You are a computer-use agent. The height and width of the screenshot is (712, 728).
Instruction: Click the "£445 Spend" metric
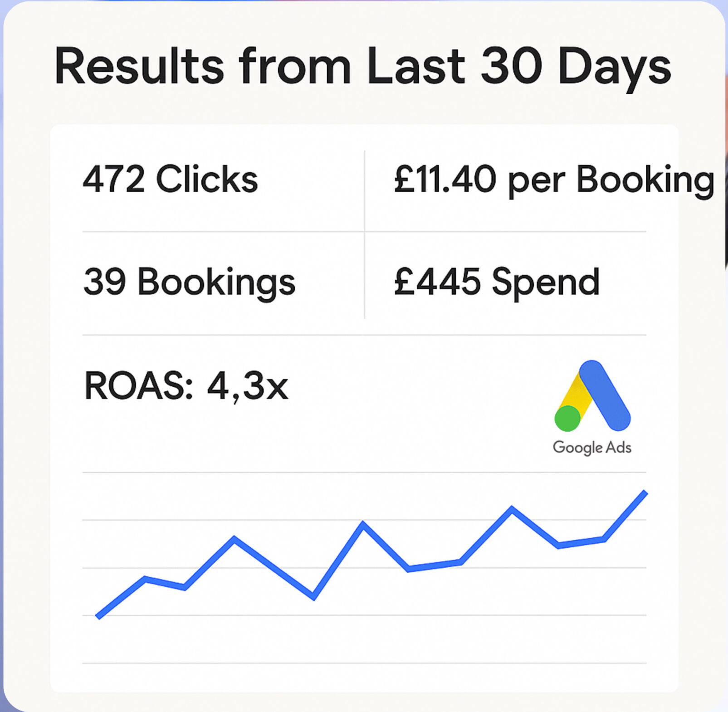(497, 282)
